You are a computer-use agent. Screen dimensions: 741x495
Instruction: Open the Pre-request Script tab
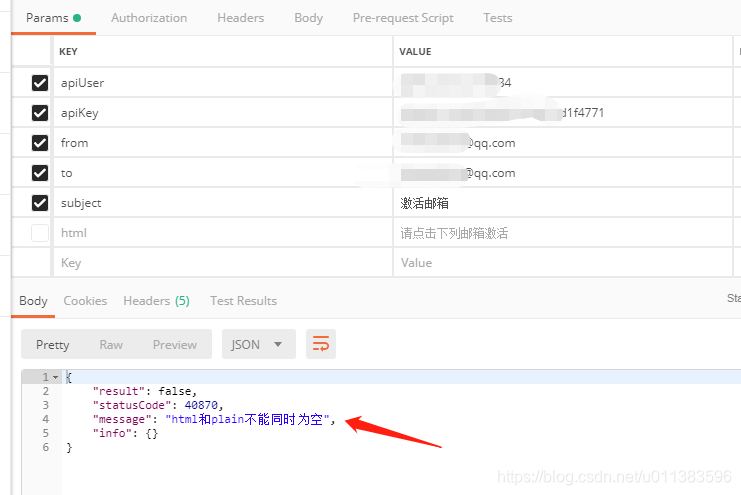(x=403, y=18)
